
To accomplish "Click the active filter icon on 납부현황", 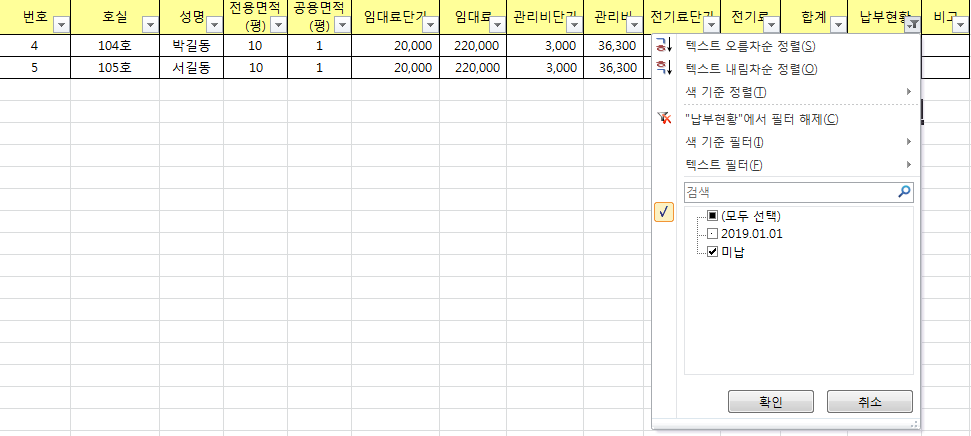I will pos(913,25).
